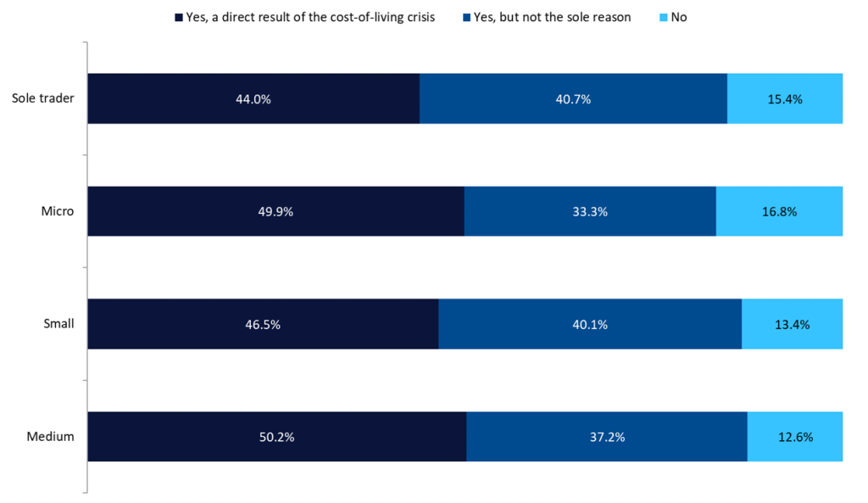Click the Sole trader 40.7% bar segment

(574, 98)
